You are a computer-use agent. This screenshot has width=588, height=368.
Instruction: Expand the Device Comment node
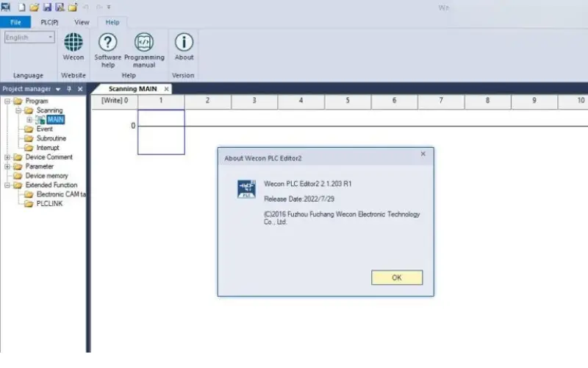point(7,157)
